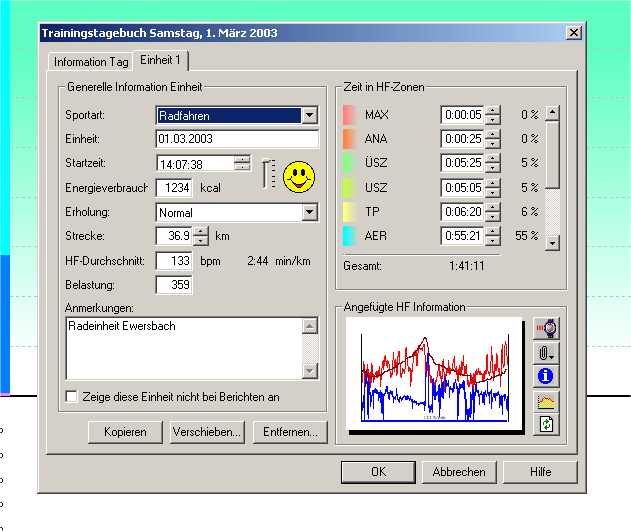The image size is (631, 531).
Task: Click the Entfernen... button
Action: point(289,433)
